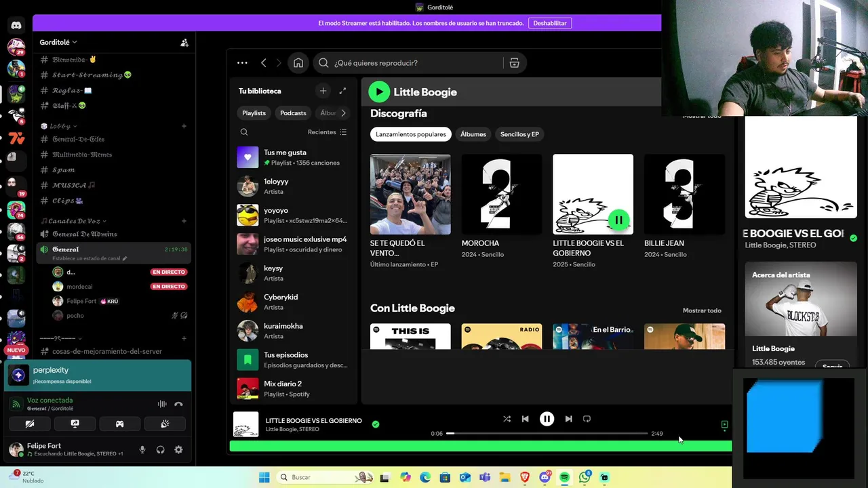Select the Podcasts filter chip

[x=293, y=113]
